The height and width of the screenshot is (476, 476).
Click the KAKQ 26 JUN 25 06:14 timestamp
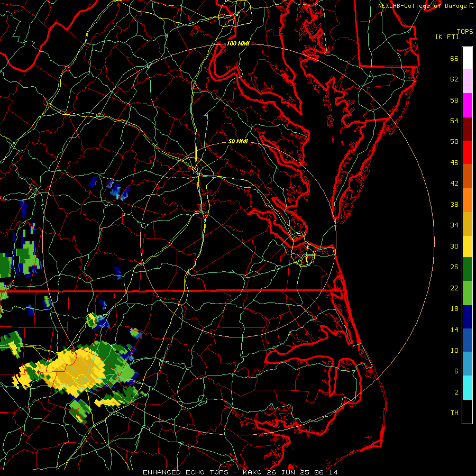click(290, 472)
